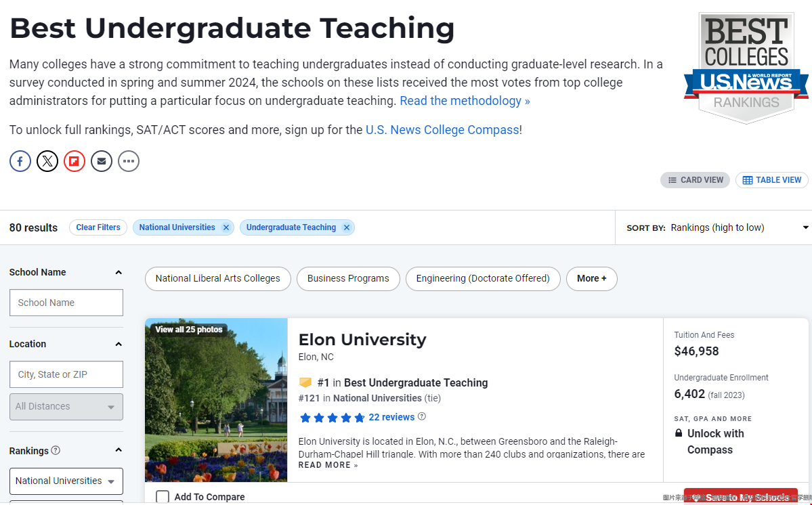Open the Read the methodology link

[465, 100]
